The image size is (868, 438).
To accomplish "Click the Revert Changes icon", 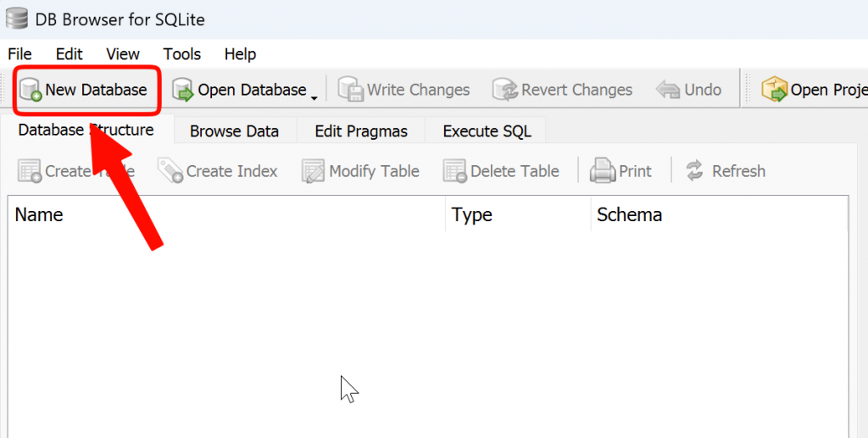I will coord(506,90).
